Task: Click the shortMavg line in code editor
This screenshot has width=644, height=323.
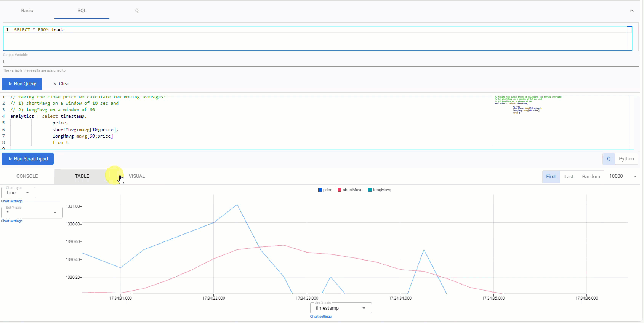Action: [85, 130]
